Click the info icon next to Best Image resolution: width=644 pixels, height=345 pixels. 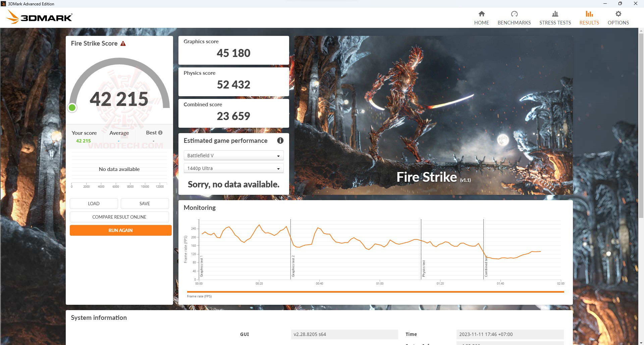point(160,132)
